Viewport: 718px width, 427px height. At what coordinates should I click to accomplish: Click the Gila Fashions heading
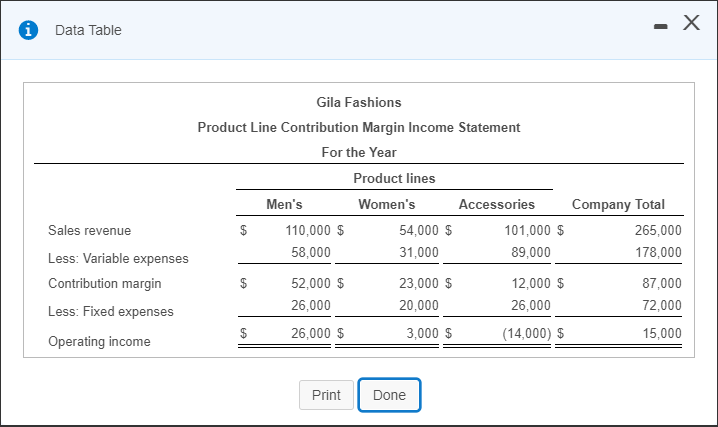359,102
